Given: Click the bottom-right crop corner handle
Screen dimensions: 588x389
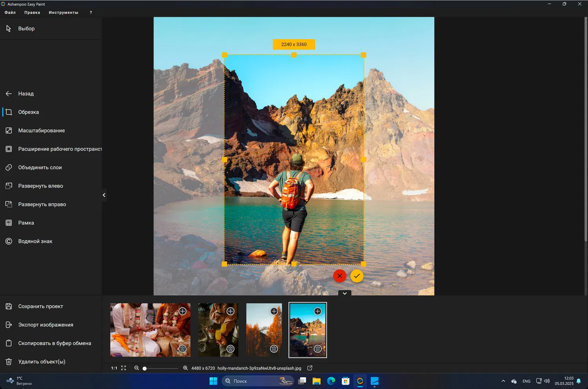Looking at the screenshot, I should coord(363,264).
